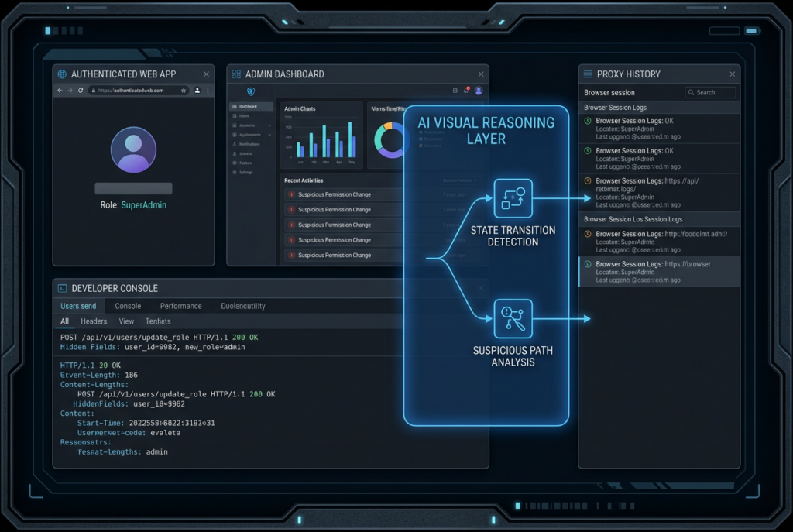This screenshot has width=793, height=532.
Task: Switch to the Performance tab in Developer Console
Action: (x=180, y=307)
